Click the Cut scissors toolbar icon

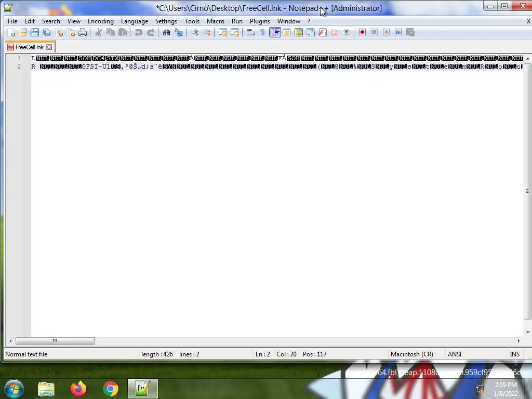point(99,33)
